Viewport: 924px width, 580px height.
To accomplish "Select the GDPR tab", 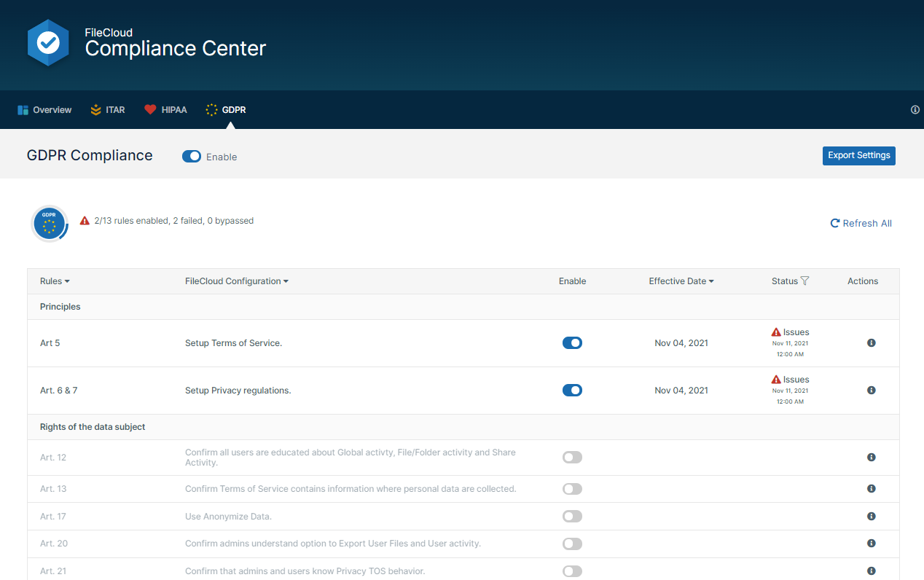I will pyautogui.click(x=226, y=110).
